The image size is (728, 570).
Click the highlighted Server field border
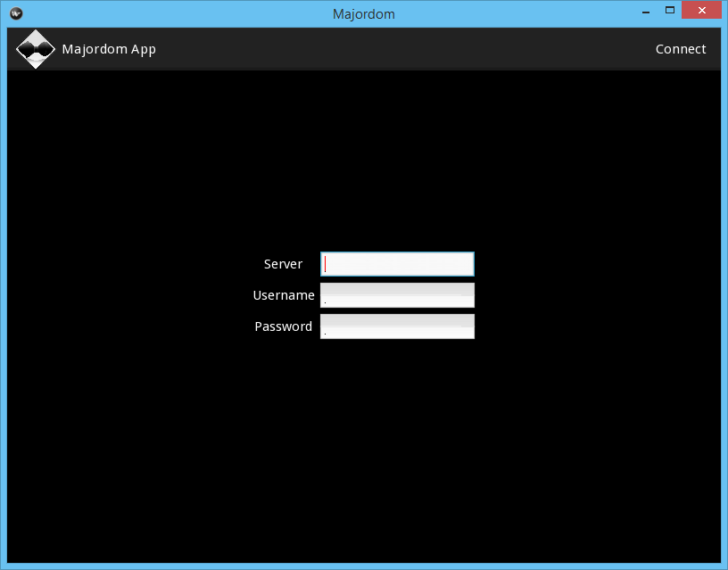click(397, 252)
